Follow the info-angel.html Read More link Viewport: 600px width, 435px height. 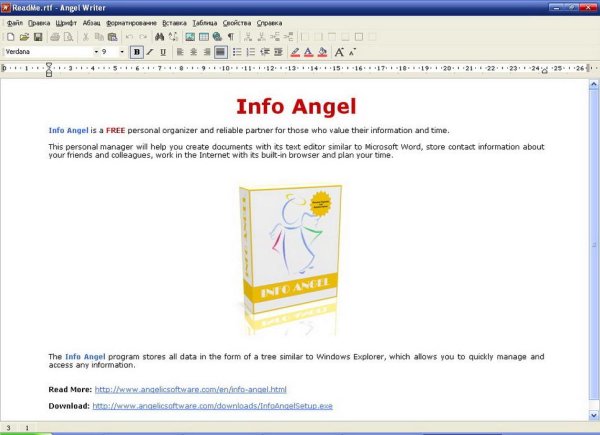pos(191,389)
